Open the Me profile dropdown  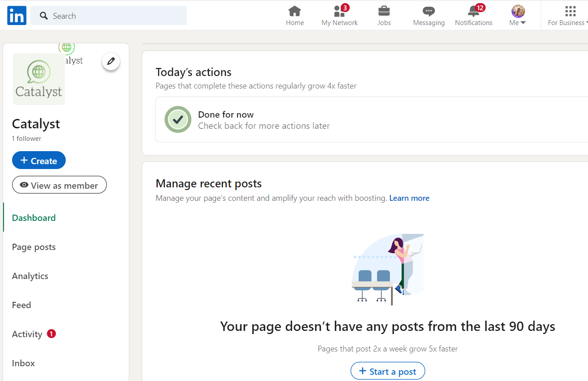(x=517, y=15)
